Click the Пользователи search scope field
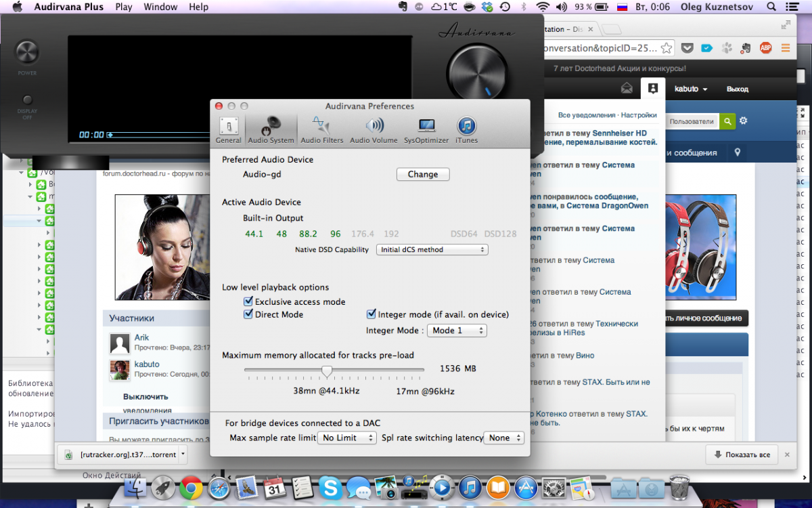 [x=692, y=121]
